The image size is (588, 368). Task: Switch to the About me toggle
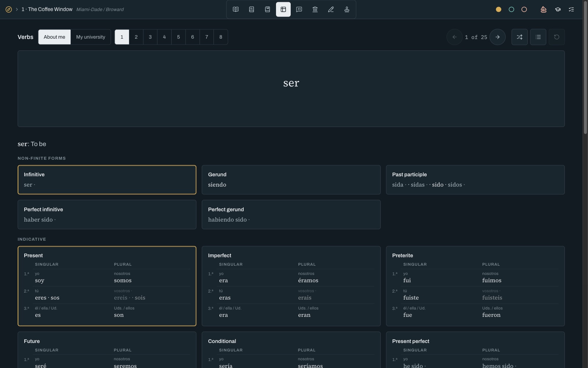[54, 37]
